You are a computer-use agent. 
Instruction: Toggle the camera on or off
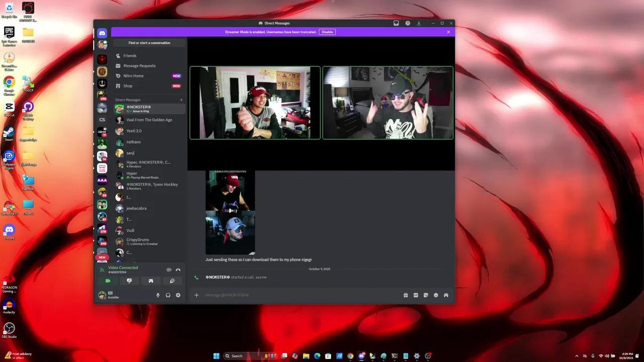pyautogui.click(x=108, y=281)
